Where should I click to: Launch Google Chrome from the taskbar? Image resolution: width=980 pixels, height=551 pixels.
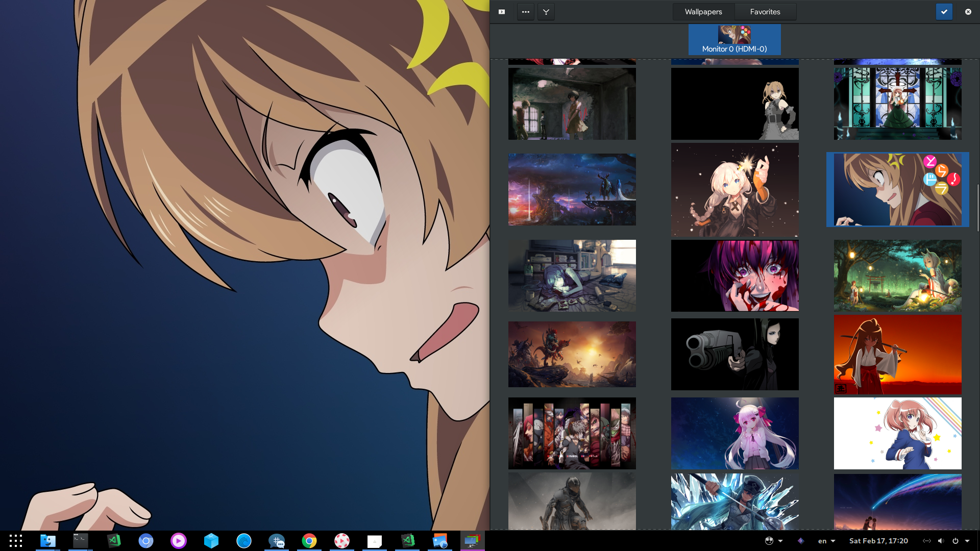[309, 541]
